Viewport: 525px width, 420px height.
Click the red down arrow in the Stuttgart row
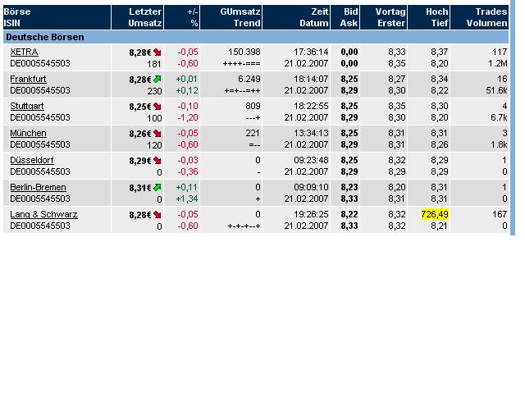(157, 106)
